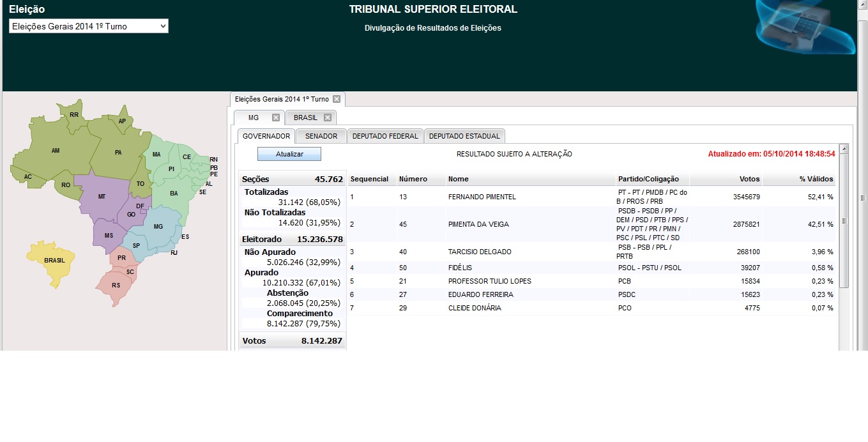Open the SENADOR tab
The width and height of the screenshot is (868, 442).
[x=321, y=136]
